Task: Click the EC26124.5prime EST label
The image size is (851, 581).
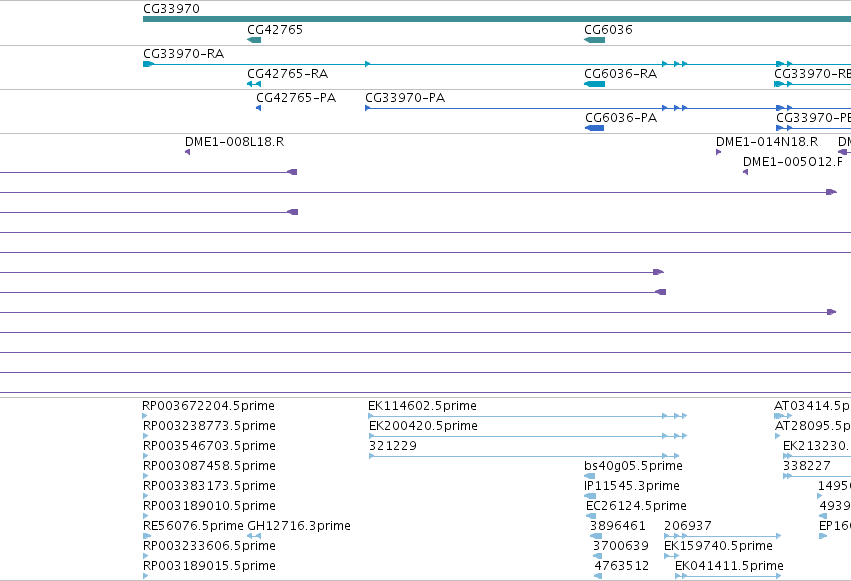Action: [636, 506]
